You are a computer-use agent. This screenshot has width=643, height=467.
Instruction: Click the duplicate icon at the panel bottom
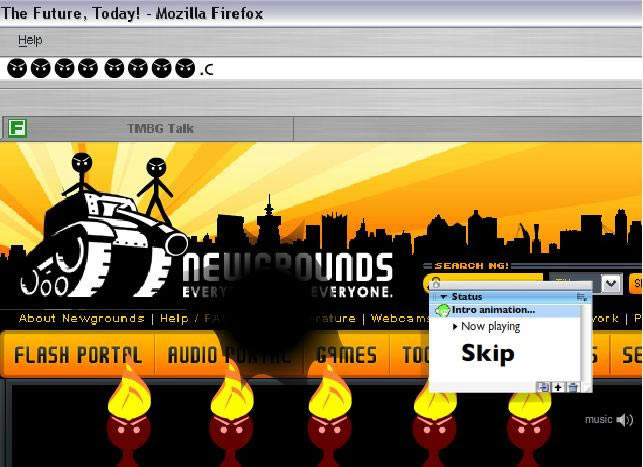click(x=543, y=387)
